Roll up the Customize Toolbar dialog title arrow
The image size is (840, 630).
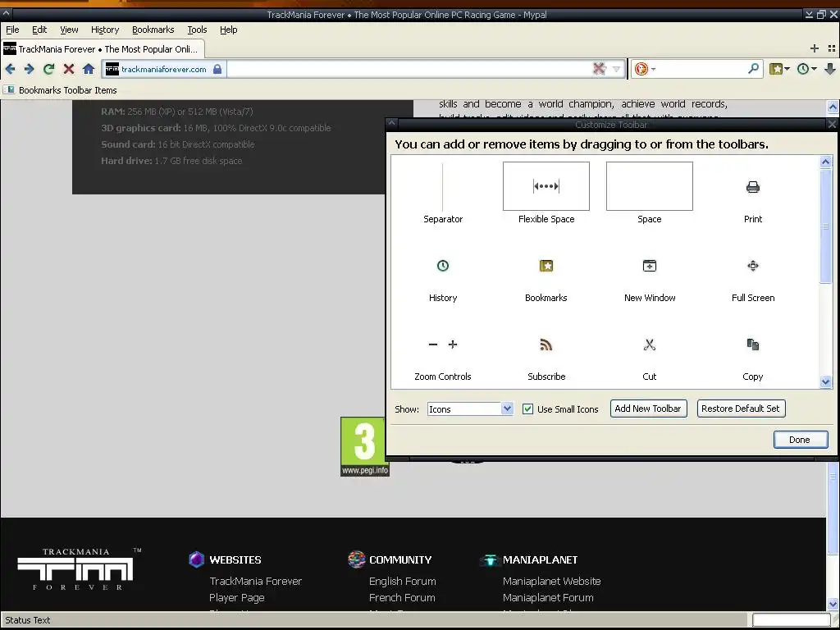(x=391, y=124)
